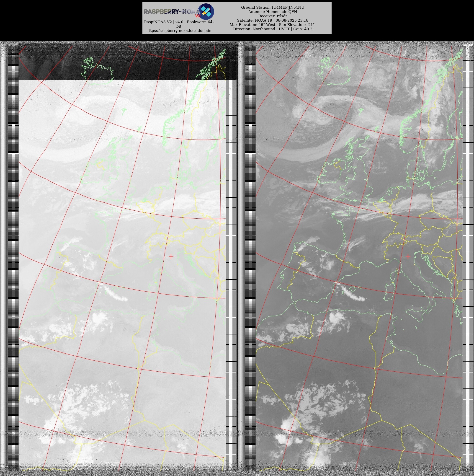Screen dimensions: 474x476
Task: Click the 'Ground Station: IU4MEP|JN54NU' line
Action: click(273, 7)
